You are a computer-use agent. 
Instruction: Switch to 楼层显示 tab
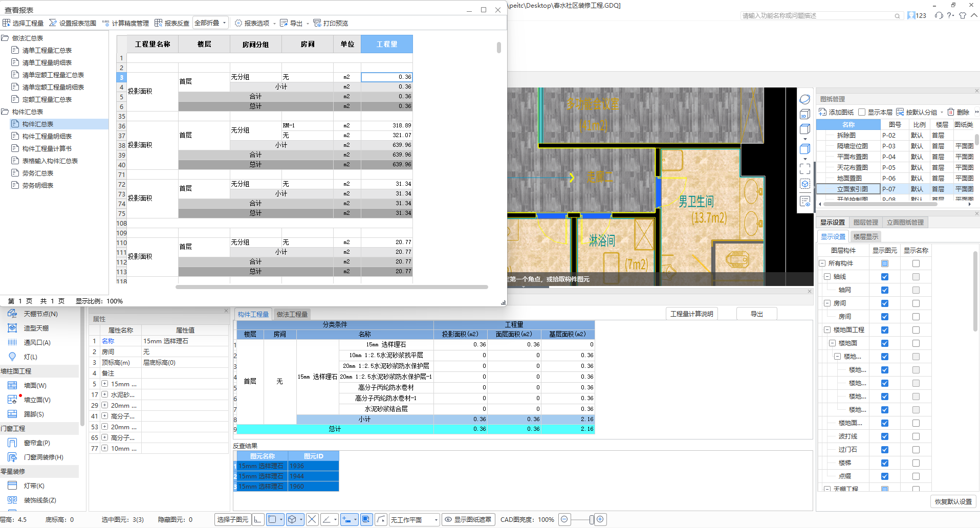(x=866, y=236)
